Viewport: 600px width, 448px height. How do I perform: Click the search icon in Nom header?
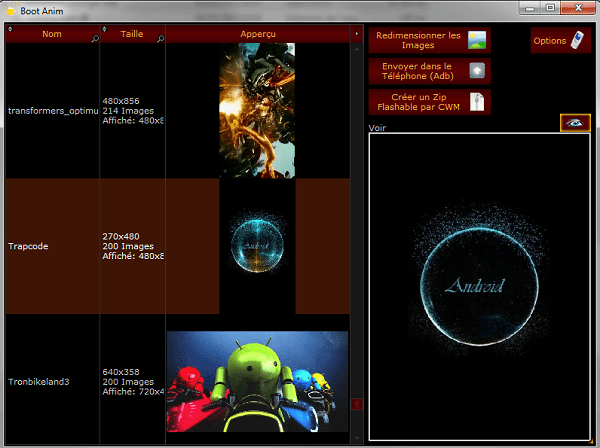click(x=95, y=39)
